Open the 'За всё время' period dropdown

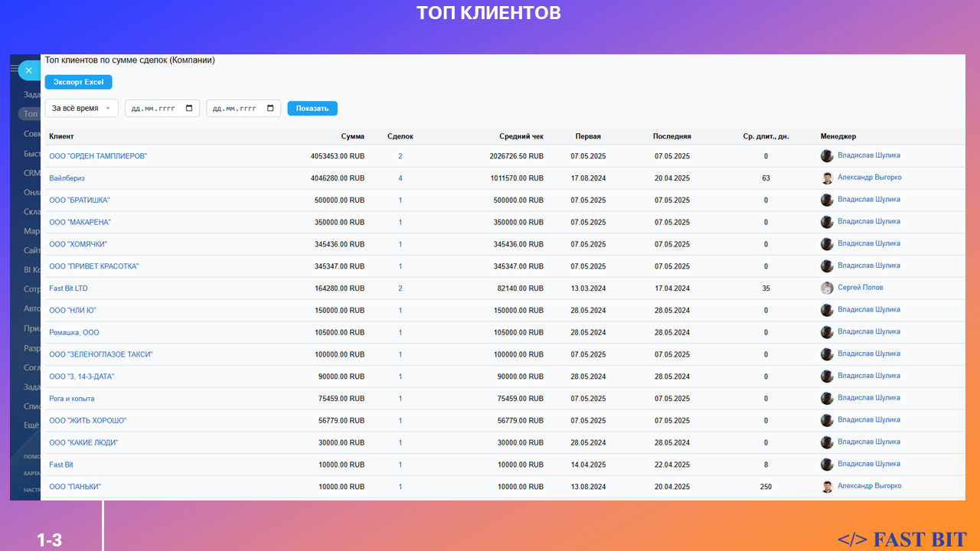(81, 109)
